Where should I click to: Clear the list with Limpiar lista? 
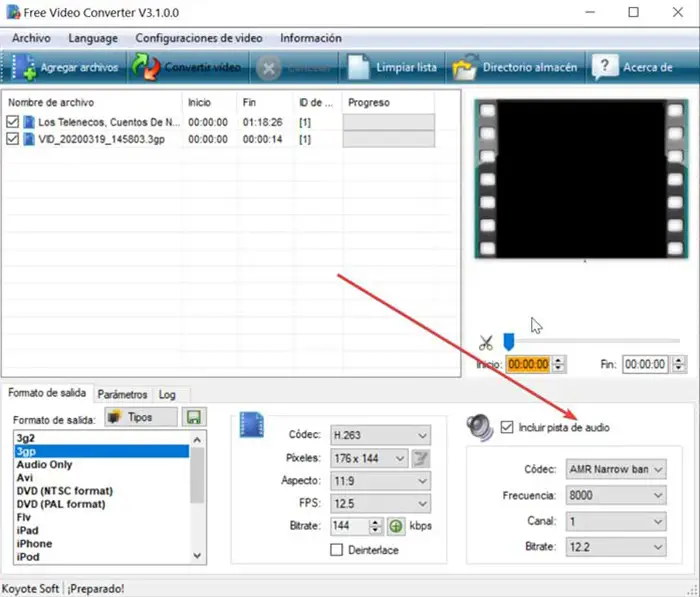393,67
